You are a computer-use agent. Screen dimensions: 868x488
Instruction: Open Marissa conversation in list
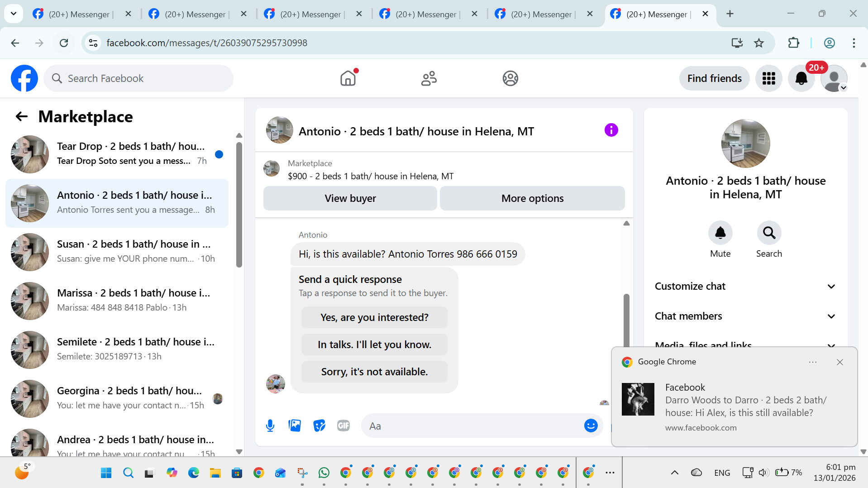click(117, 301)
